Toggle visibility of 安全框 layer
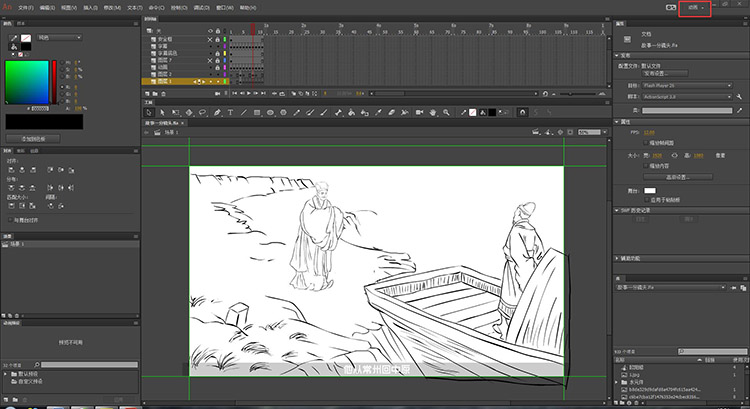The height and width of the screenshot is (409, 750). point(210,39)
